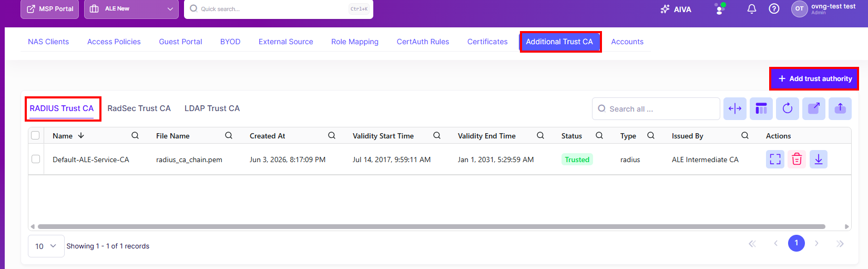Image resolution: width=868 pixels, height=269 pixels.
Task: Click the Quick search field
Action: pos(279,9)
